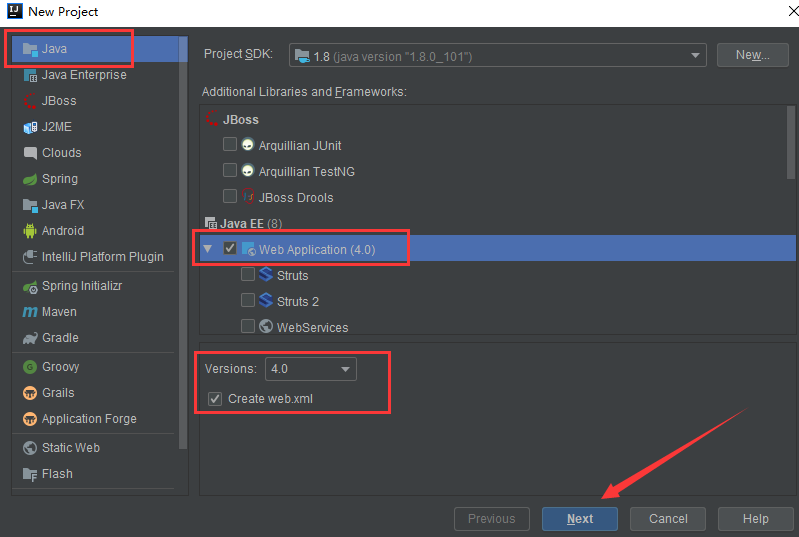Click the Java EE (8) group header
799x537 pixels.
click(251, 223)
